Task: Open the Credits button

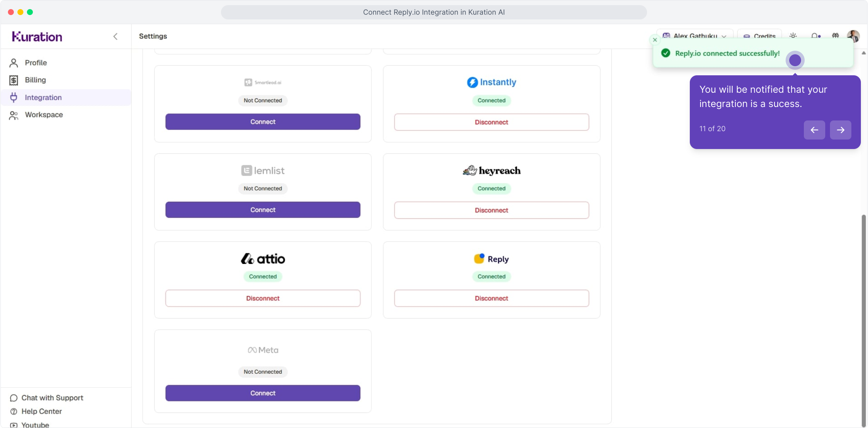Action: point(759,36)
